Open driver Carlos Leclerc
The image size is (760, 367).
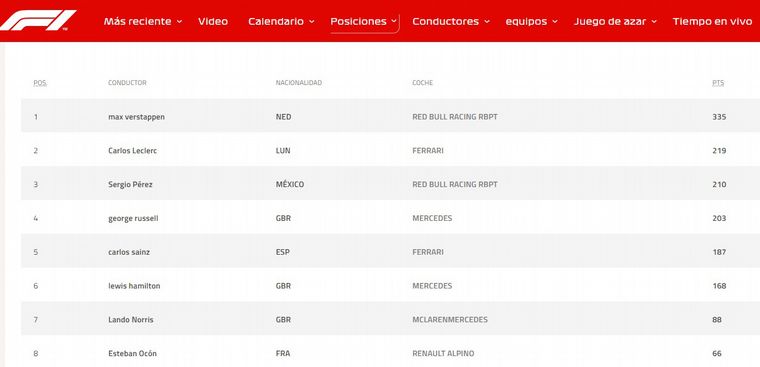coord(132,151)
